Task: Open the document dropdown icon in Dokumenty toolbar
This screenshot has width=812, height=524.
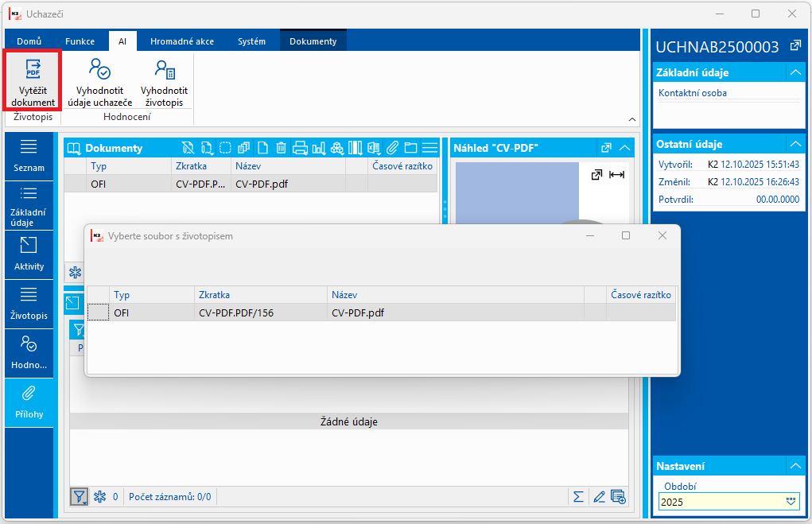Action: point(207,148)
